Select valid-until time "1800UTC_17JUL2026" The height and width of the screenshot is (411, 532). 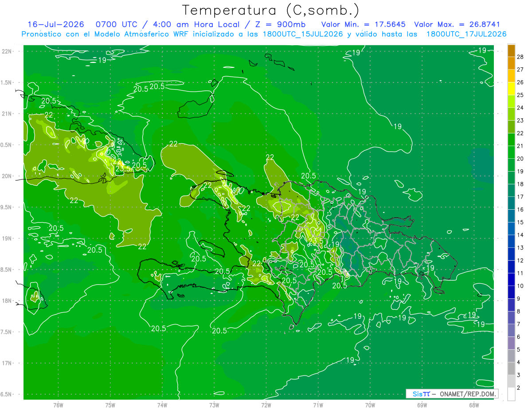click(466, 34)
